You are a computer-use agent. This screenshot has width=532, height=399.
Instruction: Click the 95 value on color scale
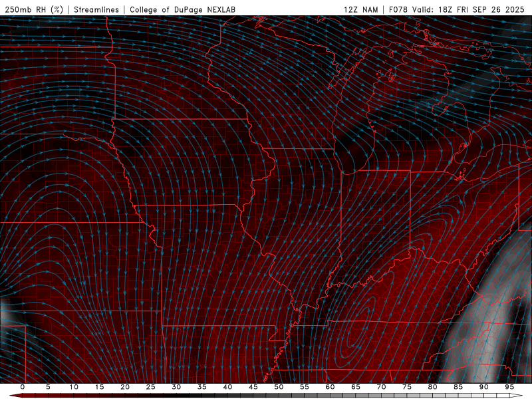pyautogui.click(x=509, y=387)
